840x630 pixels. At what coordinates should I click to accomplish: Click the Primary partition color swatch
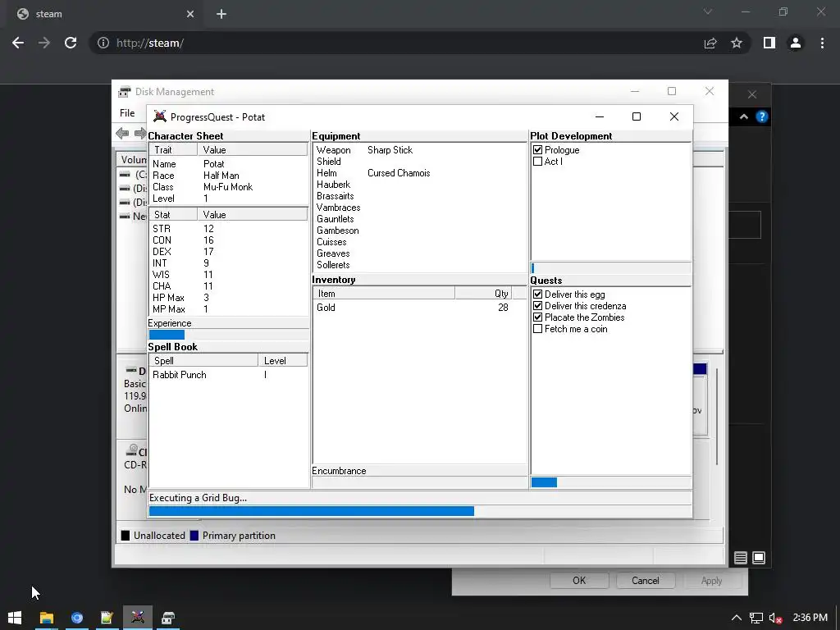pos(194,536)
